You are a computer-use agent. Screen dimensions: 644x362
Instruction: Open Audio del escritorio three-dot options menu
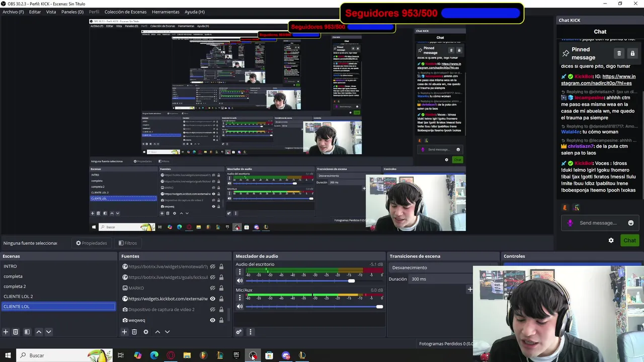pos(239,272)
